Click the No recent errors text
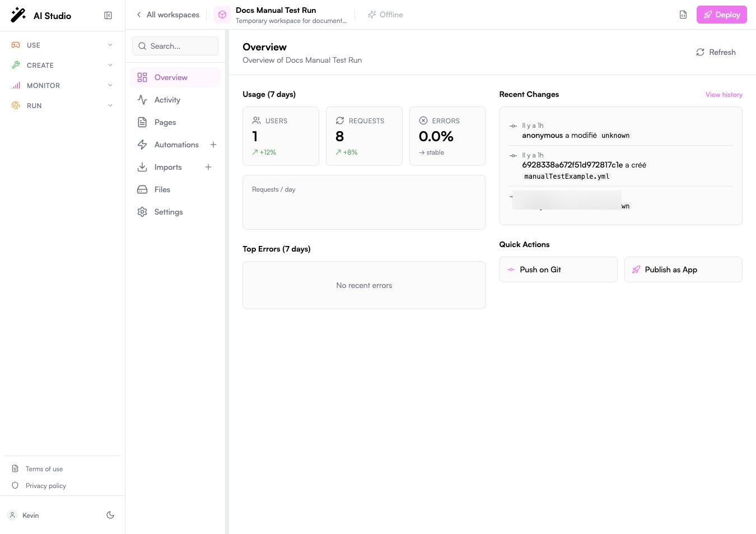756x534 pixels. point(364,285)
